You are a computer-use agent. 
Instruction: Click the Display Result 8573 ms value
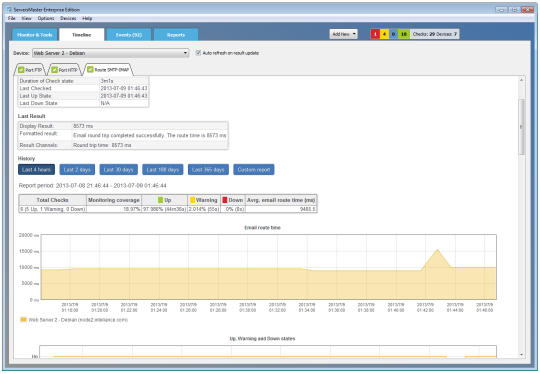(83, 126)
